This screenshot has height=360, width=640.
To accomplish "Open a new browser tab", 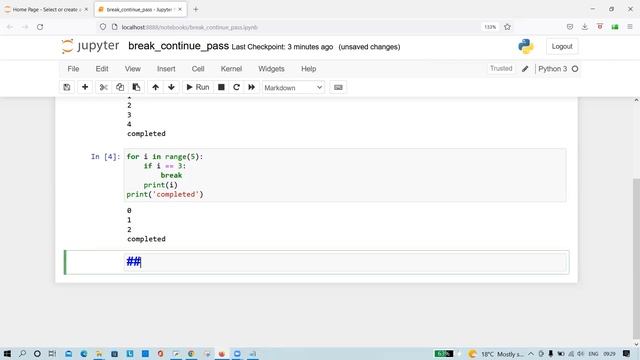I will pyautogui.click(x=196, y=9).
